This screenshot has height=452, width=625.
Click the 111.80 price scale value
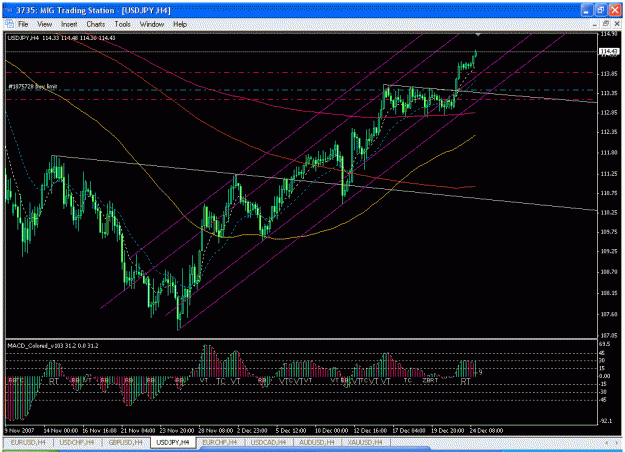coord(609,153)
